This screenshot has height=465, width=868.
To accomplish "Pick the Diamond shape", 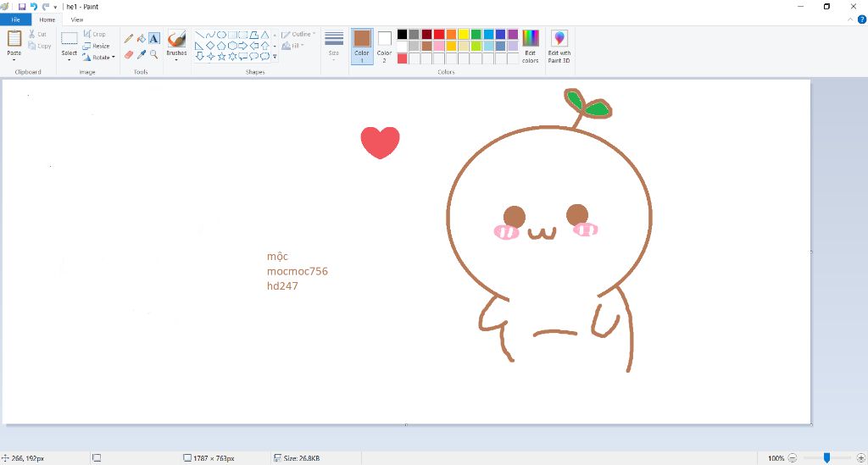I will [210, 46].
